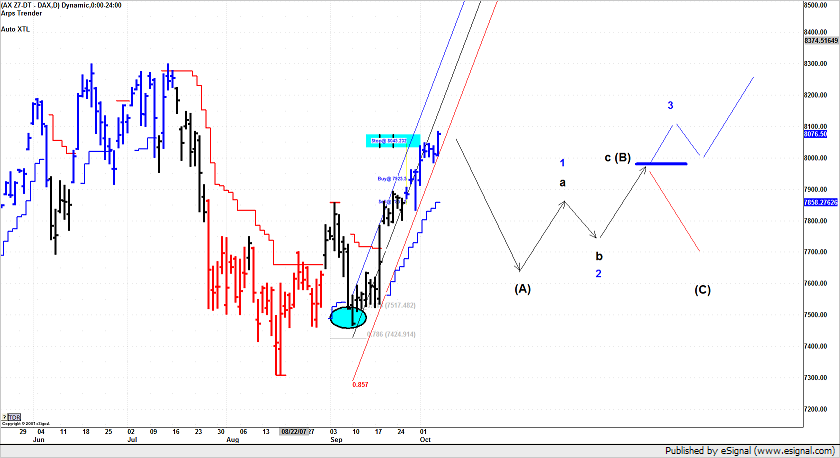
Task: Click the Auto XTL study label
Action: tap(15, 29)
